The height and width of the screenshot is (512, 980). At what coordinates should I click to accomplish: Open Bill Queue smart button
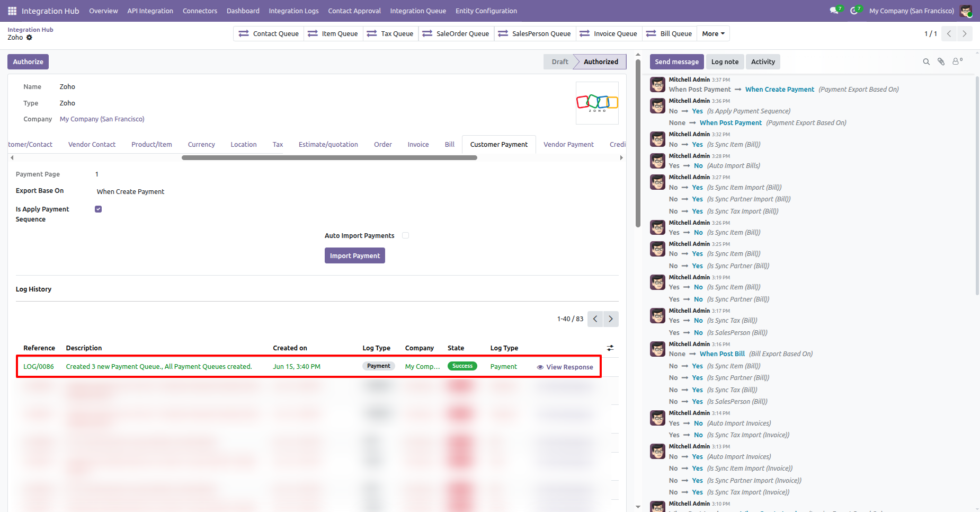pyautogui.click(x=670, y=34)
